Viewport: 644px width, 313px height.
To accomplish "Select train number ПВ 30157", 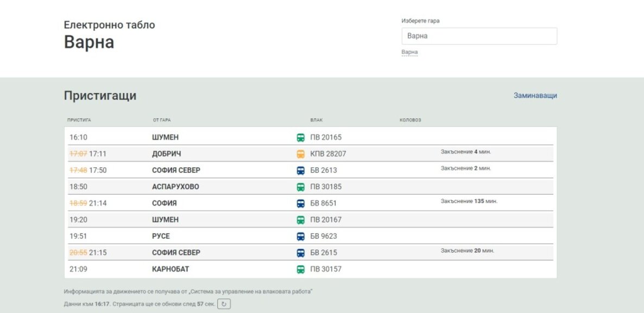I will [x=326, y=270].
